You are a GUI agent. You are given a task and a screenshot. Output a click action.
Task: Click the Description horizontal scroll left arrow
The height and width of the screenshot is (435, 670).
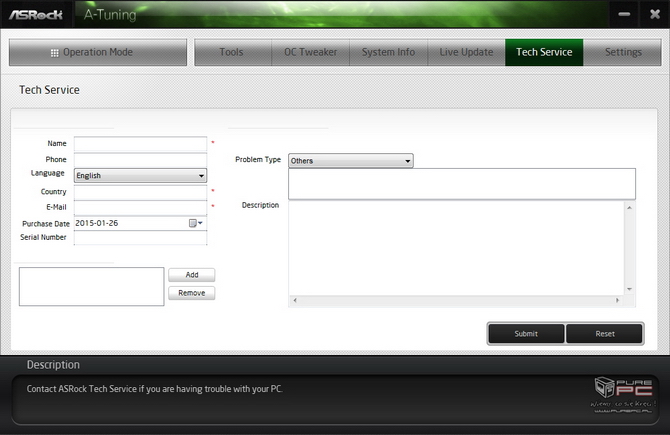pyautogui.click(x=295, y=300)
